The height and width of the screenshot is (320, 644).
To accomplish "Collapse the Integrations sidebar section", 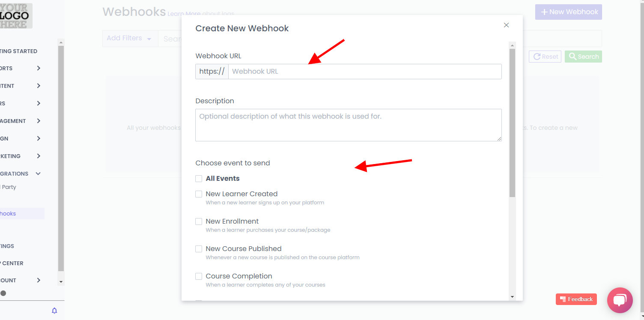I will click(38, 173).
